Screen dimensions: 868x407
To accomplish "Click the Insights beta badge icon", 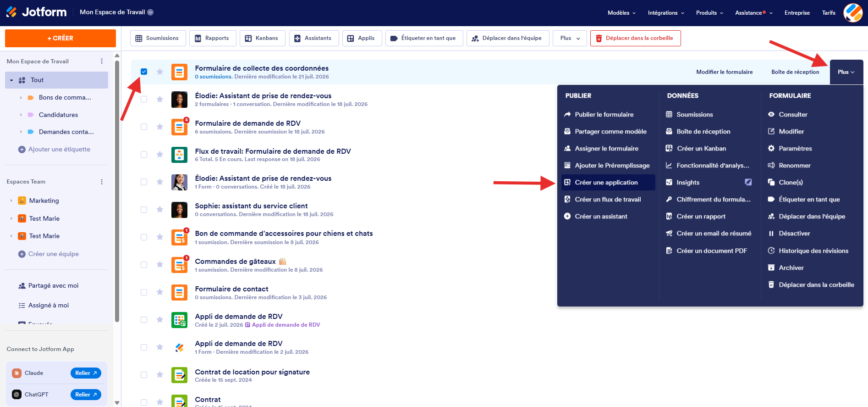I will [748, 182].
